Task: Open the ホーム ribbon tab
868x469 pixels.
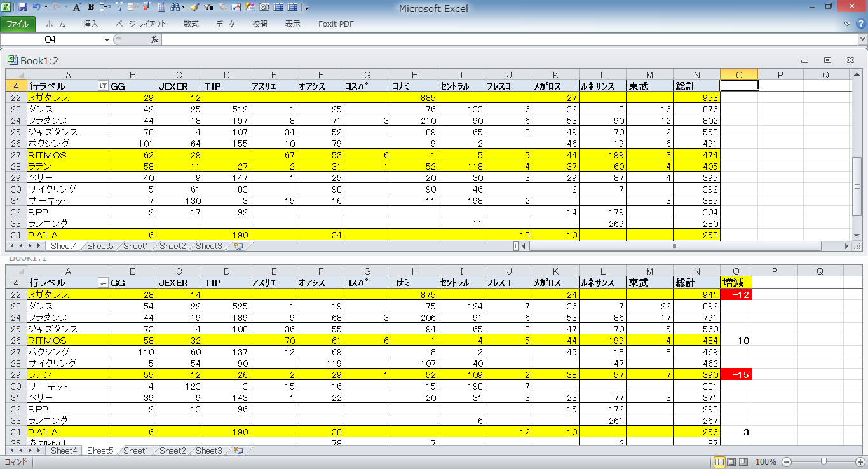Action: click(56, 24)
